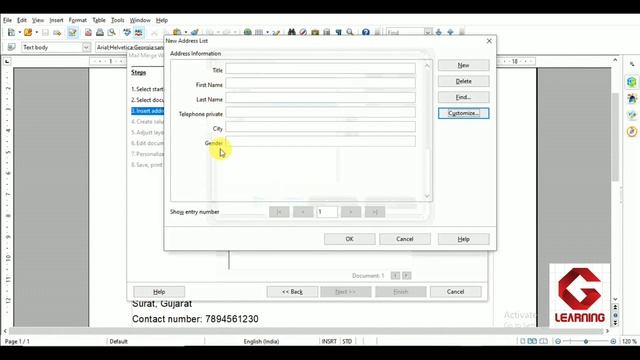Click the Insert Table grid icon

click(x=259, y=32)
